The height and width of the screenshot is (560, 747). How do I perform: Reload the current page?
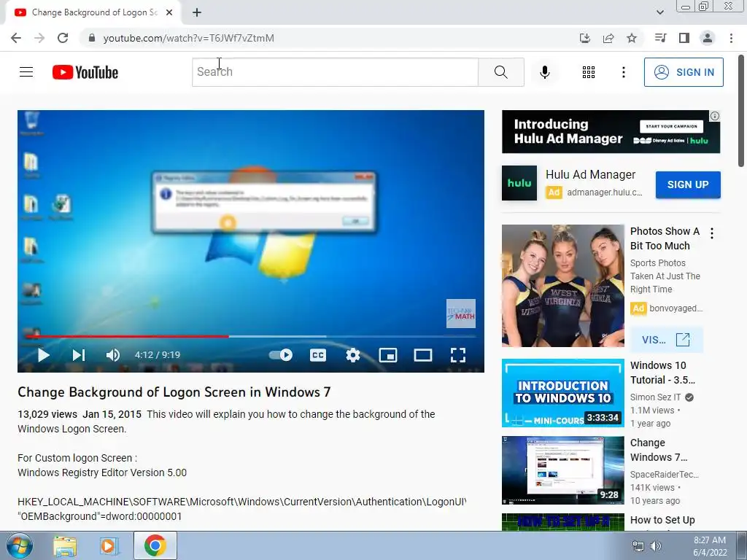pos(63,38)
